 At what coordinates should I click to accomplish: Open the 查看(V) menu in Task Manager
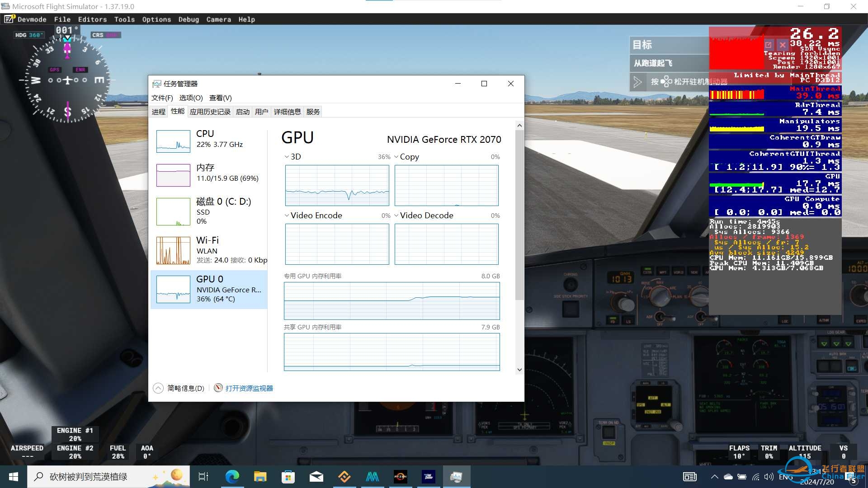tap(220, 98)
